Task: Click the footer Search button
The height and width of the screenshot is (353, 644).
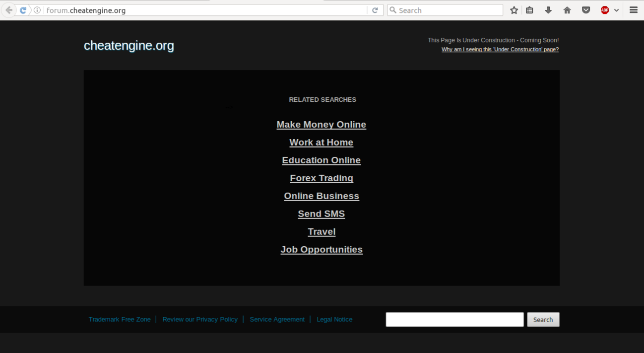Action: (543, 320)
